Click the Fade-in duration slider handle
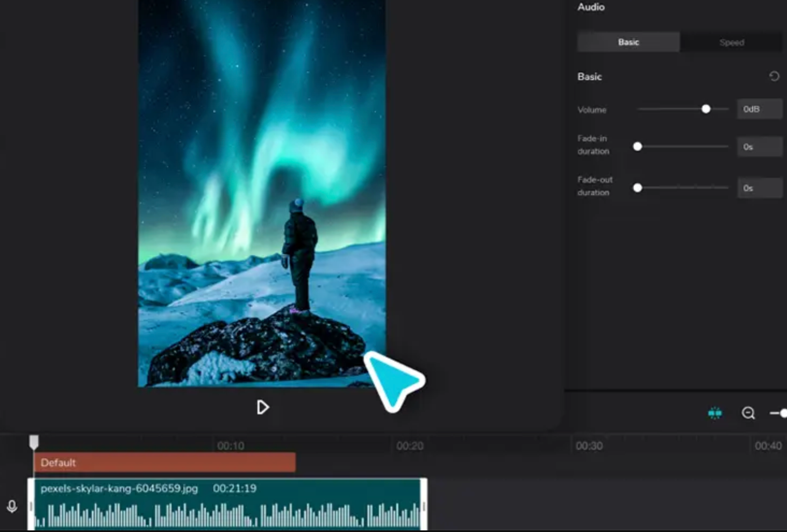Image resolution: width=787 pixels, height=532 pixels. point(638,146)
